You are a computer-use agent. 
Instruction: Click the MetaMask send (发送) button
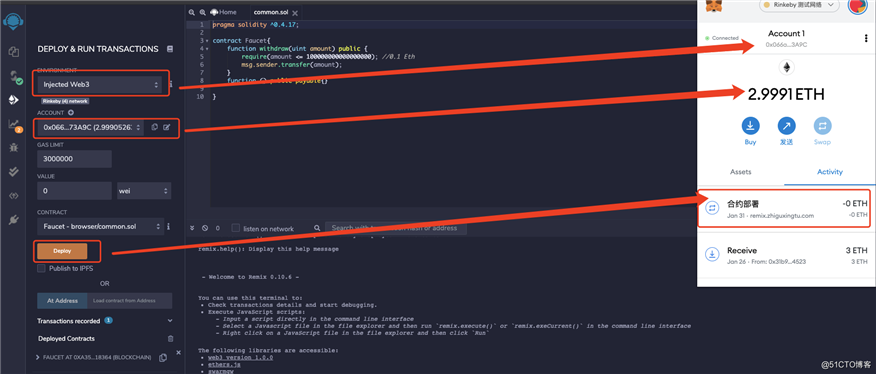point(787,125)
